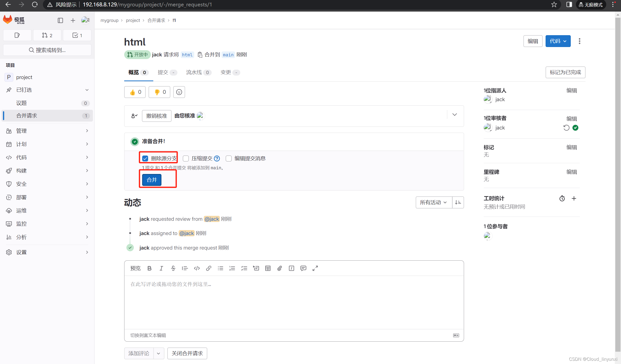The width and height of the screenshot is (621, 364).
Task: Click the time tracking stopwatch icon
Action: point(562,198)
